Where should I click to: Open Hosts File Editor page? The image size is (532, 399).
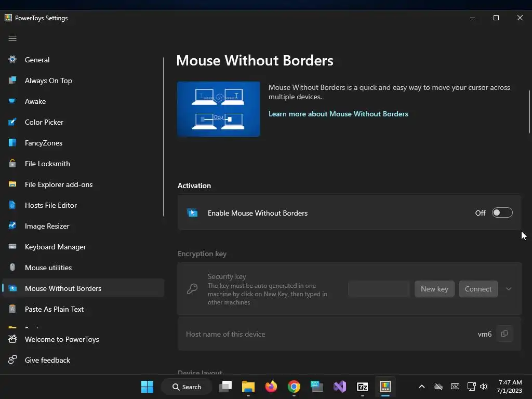(x=83, y=205)
